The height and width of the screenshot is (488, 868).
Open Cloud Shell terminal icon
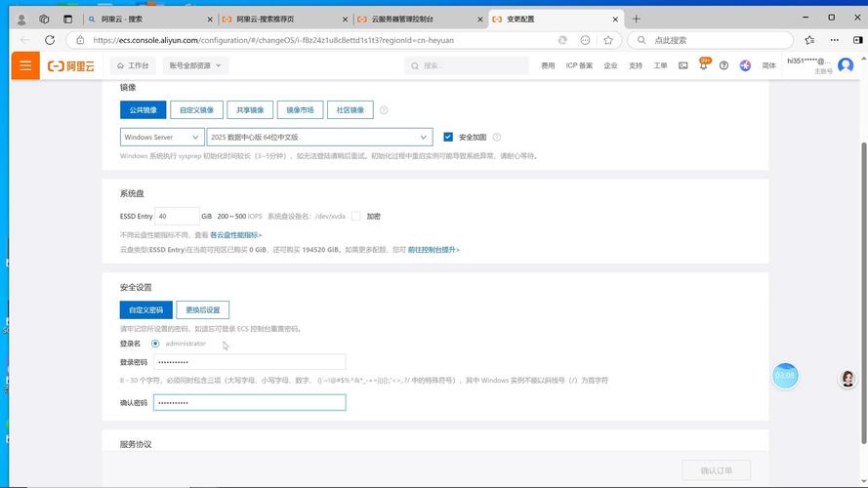pos(683,65)
